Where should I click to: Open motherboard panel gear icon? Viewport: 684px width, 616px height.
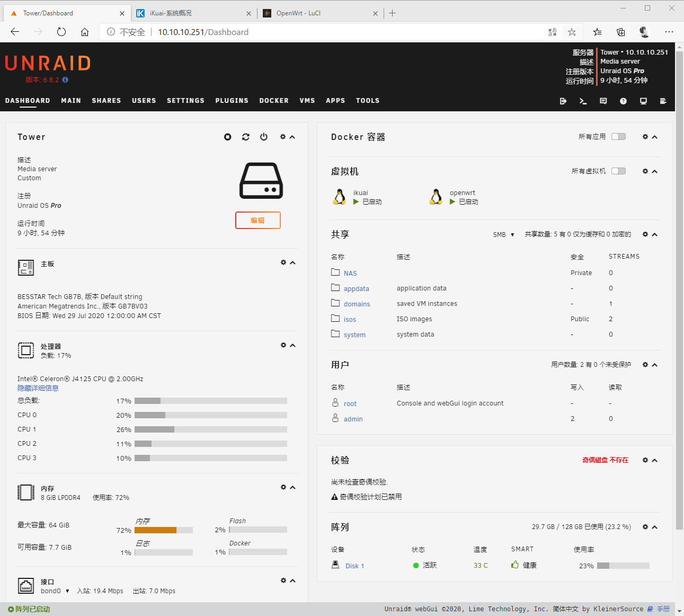click(x=283, y=262)
